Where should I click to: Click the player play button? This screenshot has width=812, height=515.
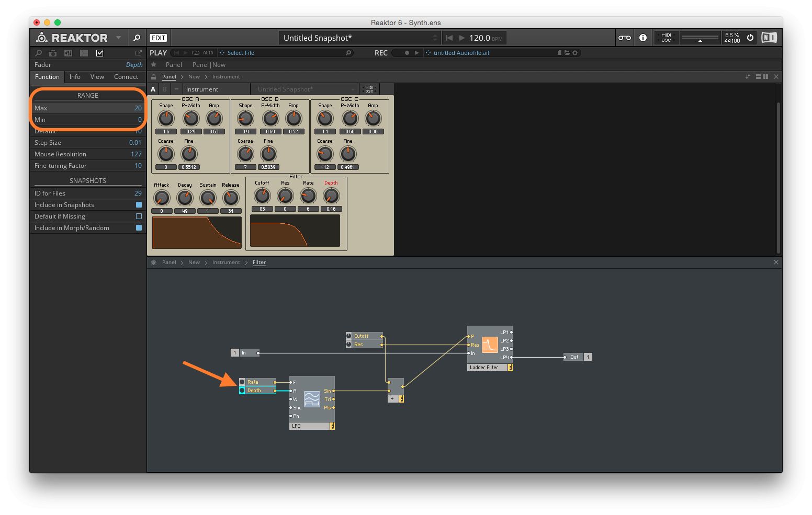point(185,53)
